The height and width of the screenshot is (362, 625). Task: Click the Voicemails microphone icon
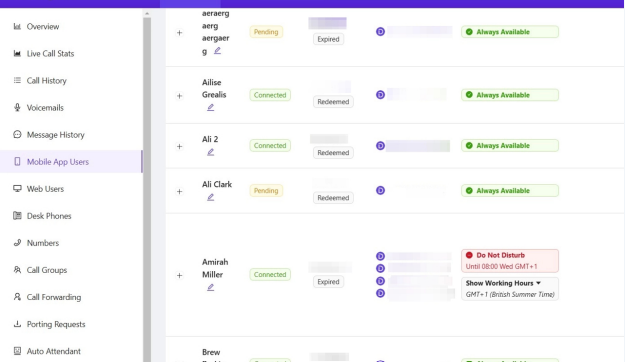(17, 107)
